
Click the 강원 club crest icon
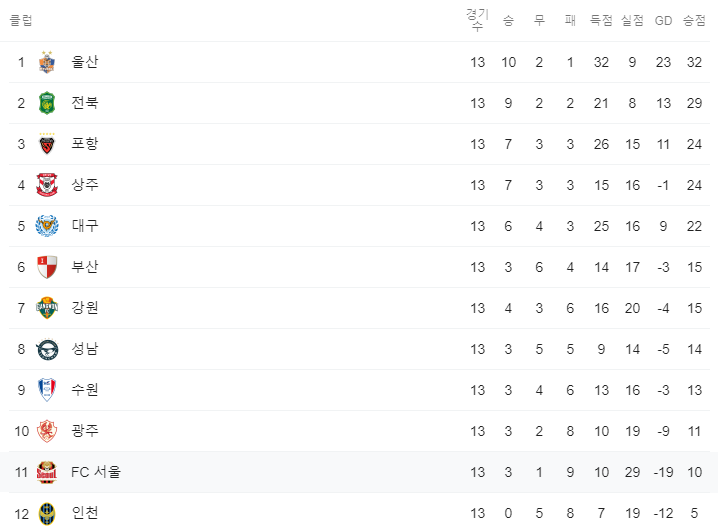pos(47,308)
